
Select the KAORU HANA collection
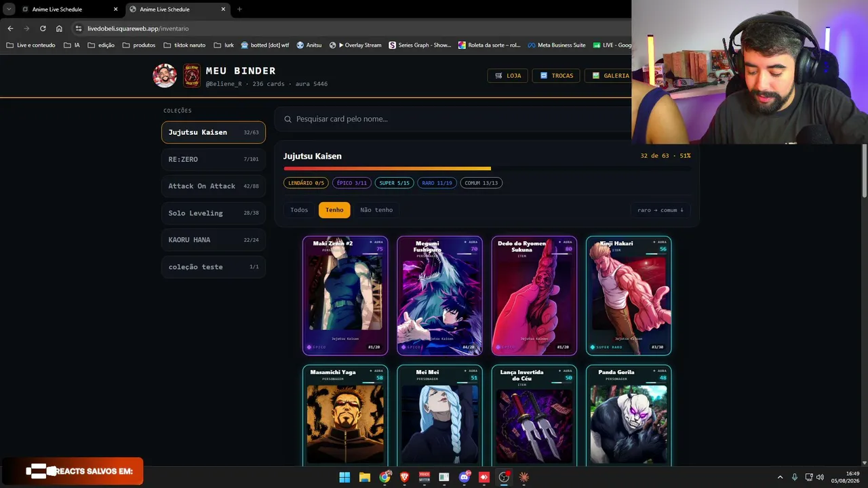pos(214,240)
